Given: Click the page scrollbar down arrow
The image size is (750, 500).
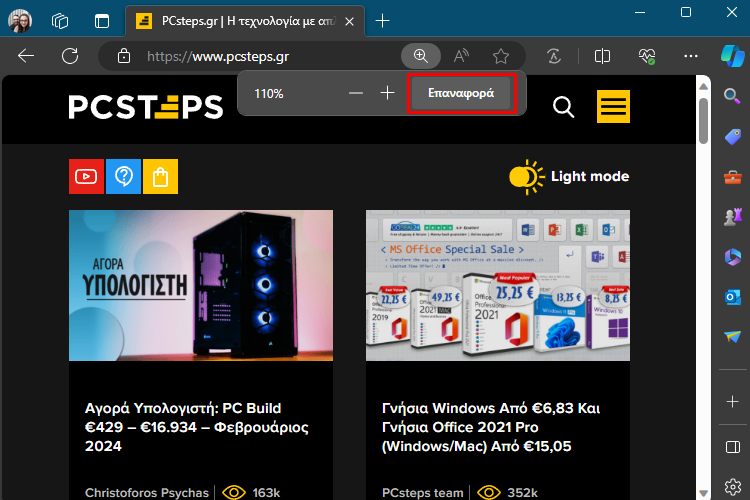Looking at the screenshot, I should (703, 492).
